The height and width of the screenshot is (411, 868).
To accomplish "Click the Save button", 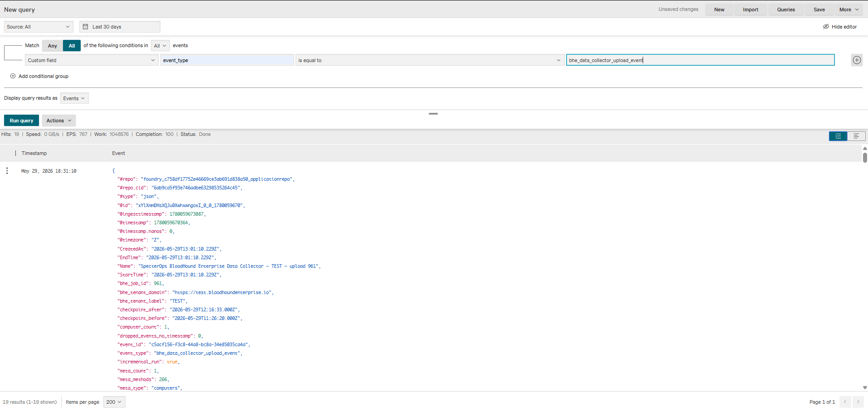I will (819, 10).
